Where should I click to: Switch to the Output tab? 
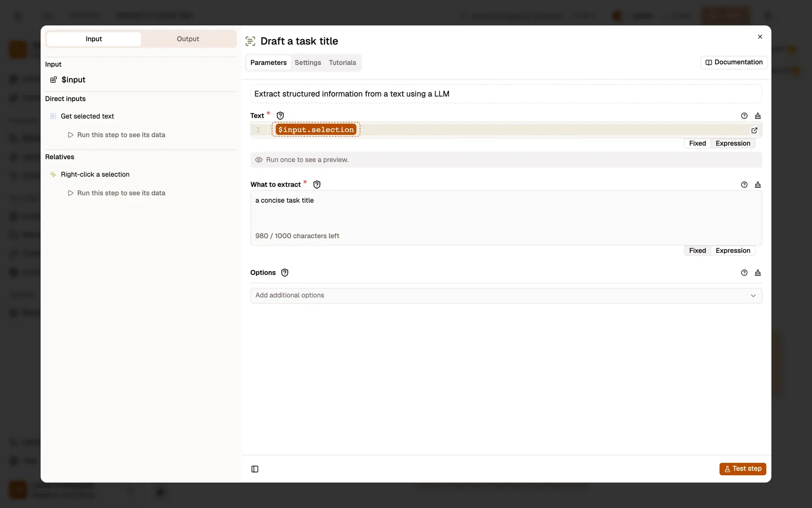(x=188, y=39)
